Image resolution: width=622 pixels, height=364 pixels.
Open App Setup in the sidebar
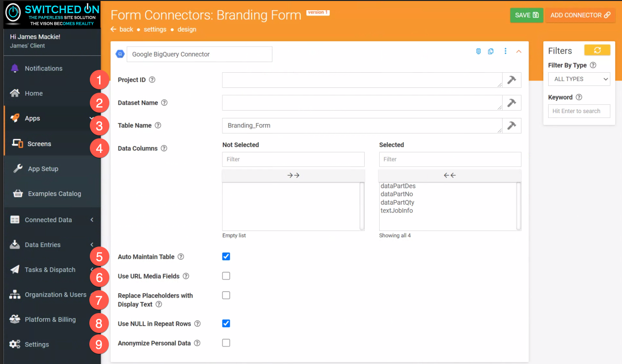point(52,169)
